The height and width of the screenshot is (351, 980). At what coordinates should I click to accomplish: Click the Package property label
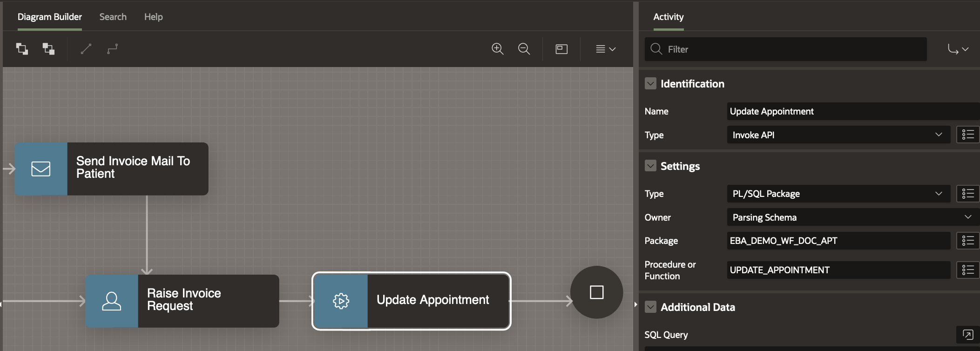(661, 241)
